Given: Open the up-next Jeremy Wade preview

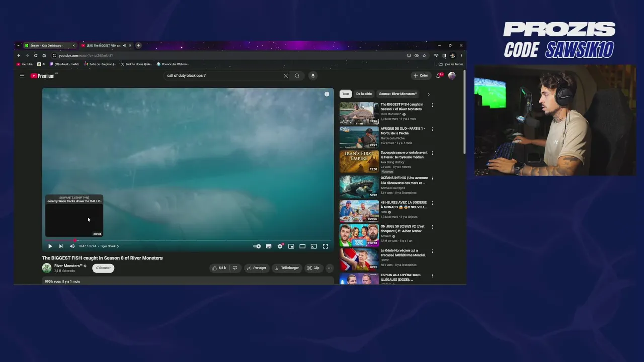Looking at the screenshot, I should pyautogui.click(x=74, y=216).
